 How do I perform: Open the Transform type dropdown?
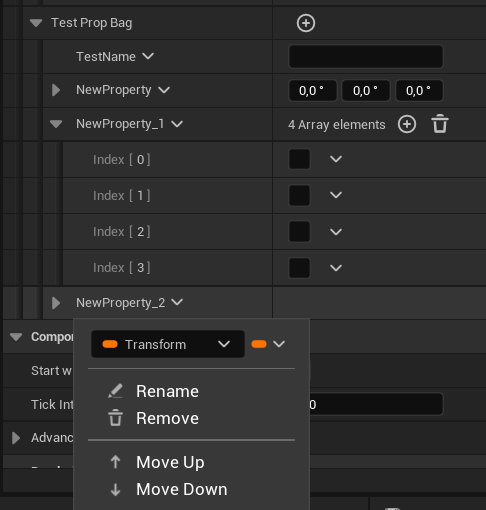(168, 344)
